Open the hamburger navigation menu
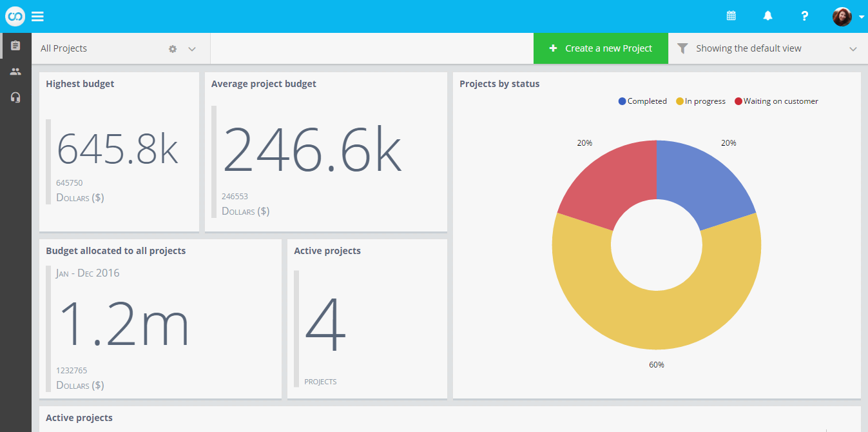 pos(37,17)
